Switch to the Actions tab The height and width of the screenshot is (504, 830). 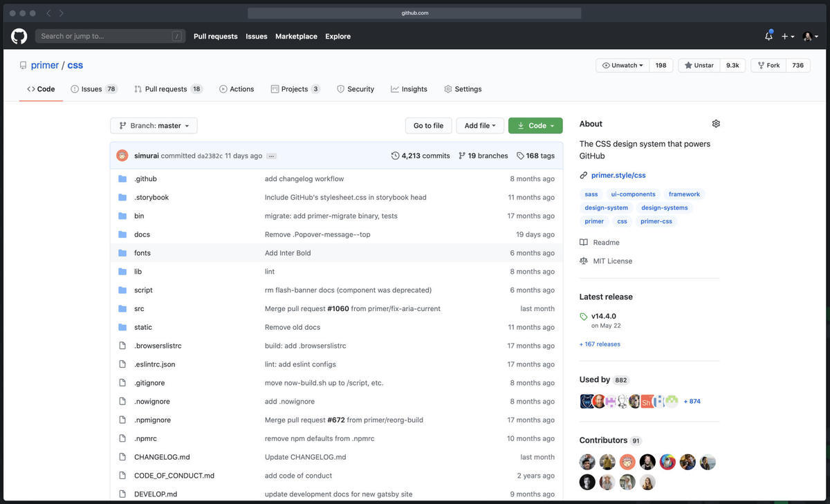pyautogui.click(x=237, y=89)
